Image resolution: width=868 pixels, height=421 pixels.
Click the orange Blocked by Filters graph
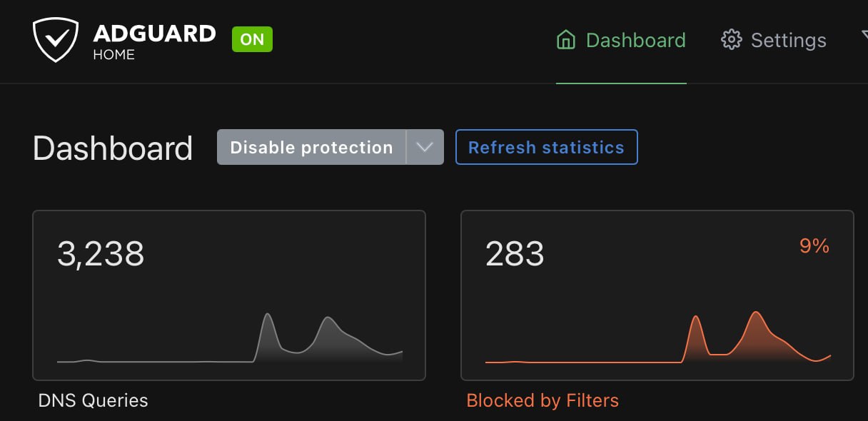tap(658, 338)
